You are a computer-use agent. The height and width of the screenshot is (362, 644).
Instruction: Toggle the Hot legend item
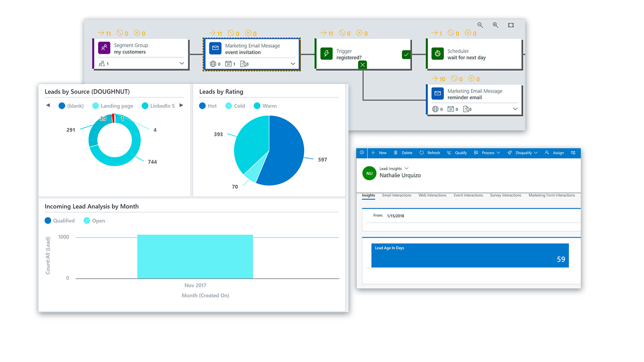(208, 106)
